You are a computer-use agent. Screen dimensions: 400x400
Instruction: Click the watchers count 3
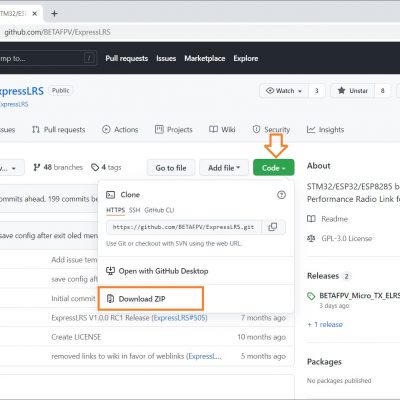point(317,91)
